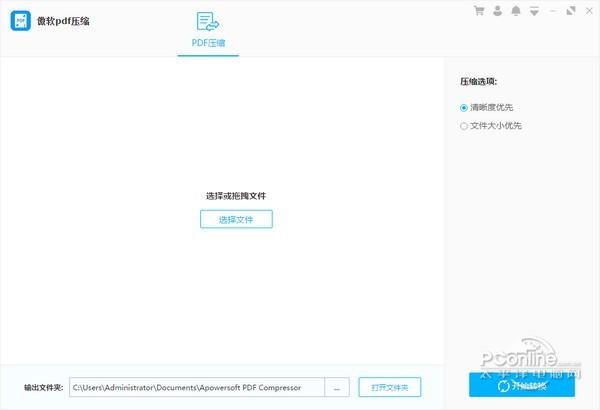The width and height of the screenshot is (600, 410).
Task: Click the output folder path field
Action: coord(197,387)
